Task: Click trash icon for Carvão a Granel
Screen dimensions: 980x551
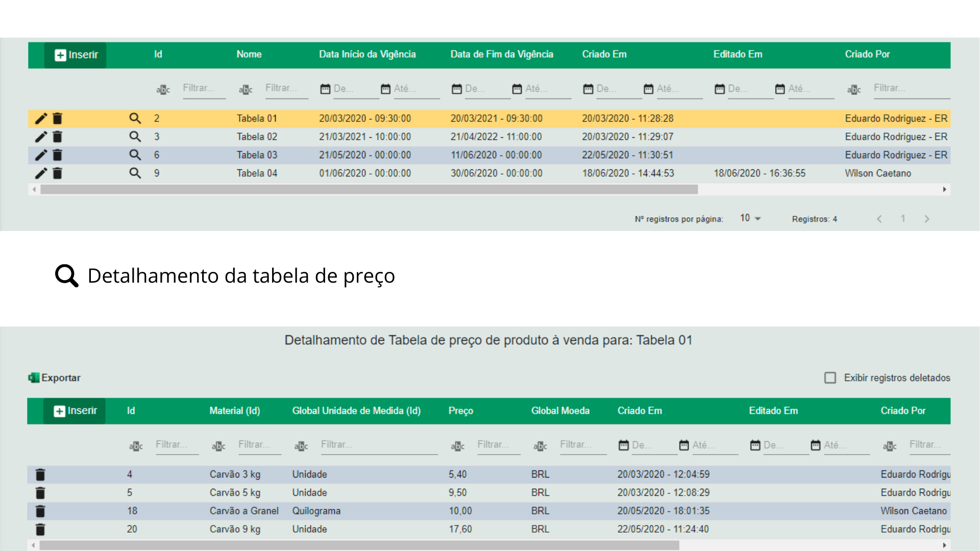Action: point(40,511)
